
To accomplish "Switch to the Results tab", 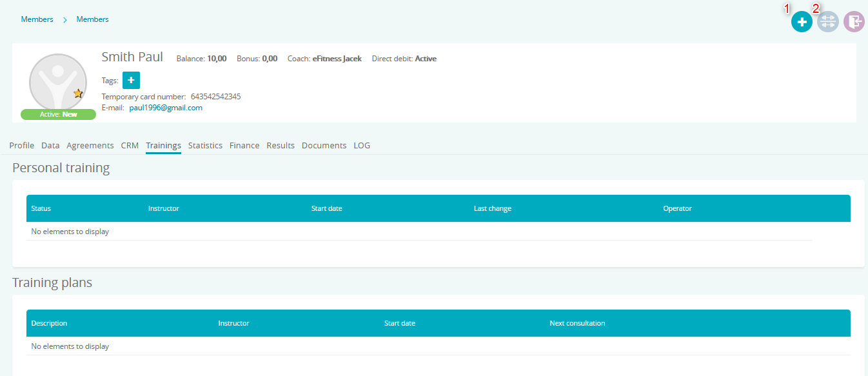I will [x=281, y=146].
